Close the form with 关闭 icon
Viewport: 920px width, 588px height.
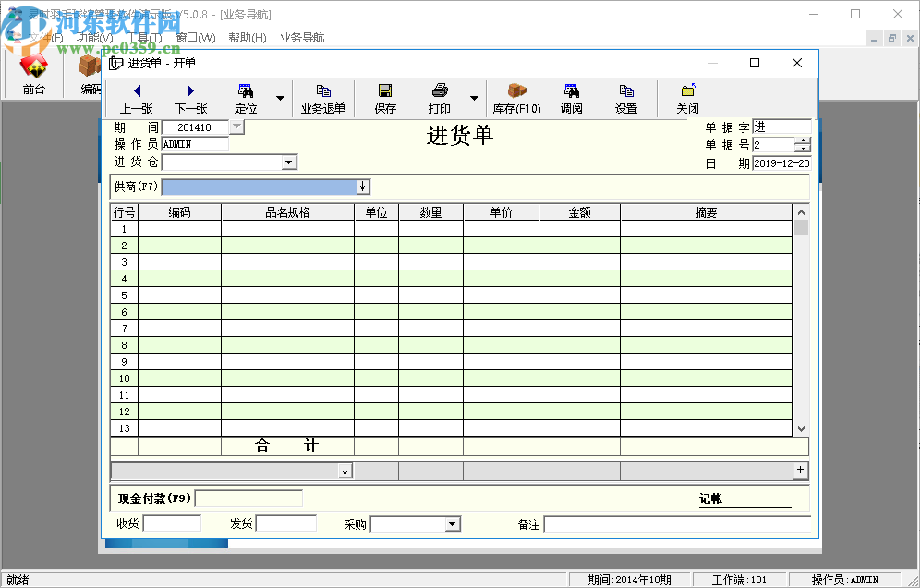687,99
